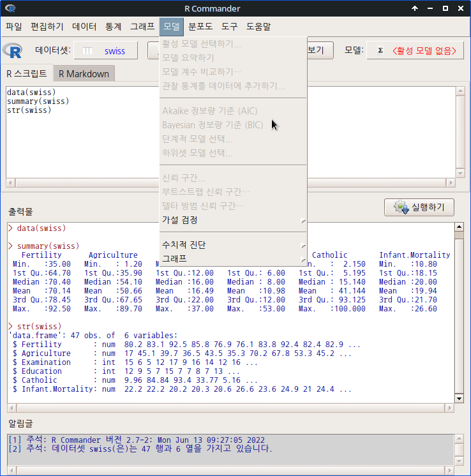Click the window roll-up arrow icon

pos(415,8)
